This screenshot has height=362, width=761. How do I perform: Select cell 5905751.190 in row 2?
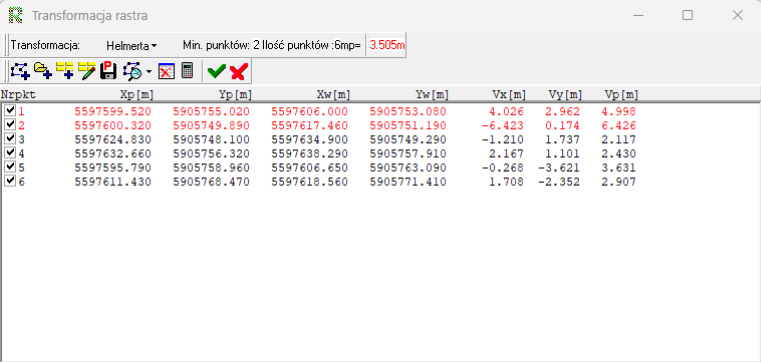[408, 126]
